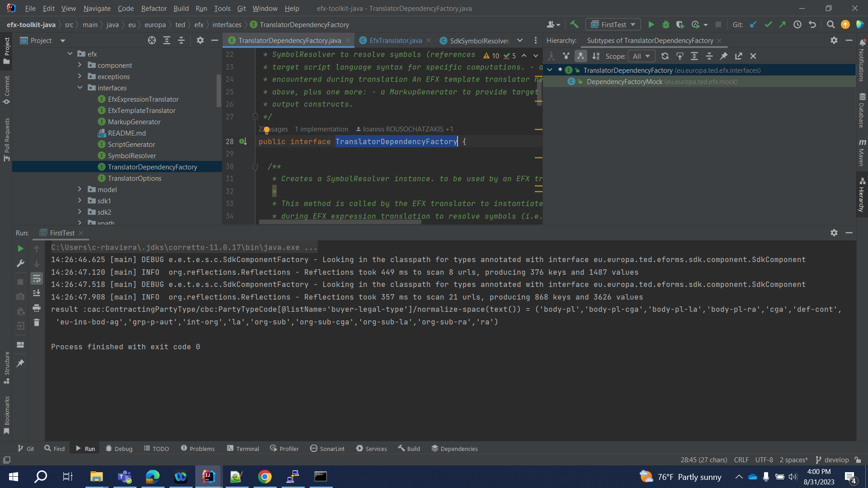Rerun FirstTest with the green play icon
This screenshot has height=488, width=868.
[20, 248]
